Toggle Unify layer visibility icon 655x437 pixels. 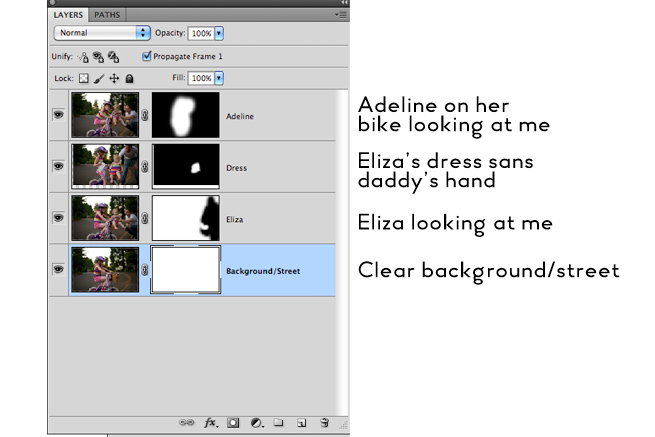98,57
